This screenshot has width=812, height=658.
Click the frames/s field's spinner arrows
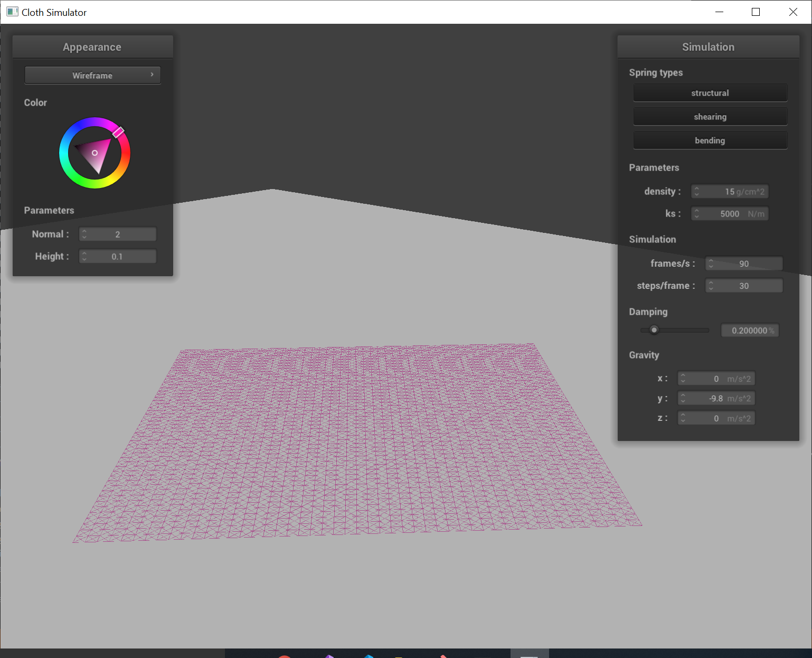[711, 264]
